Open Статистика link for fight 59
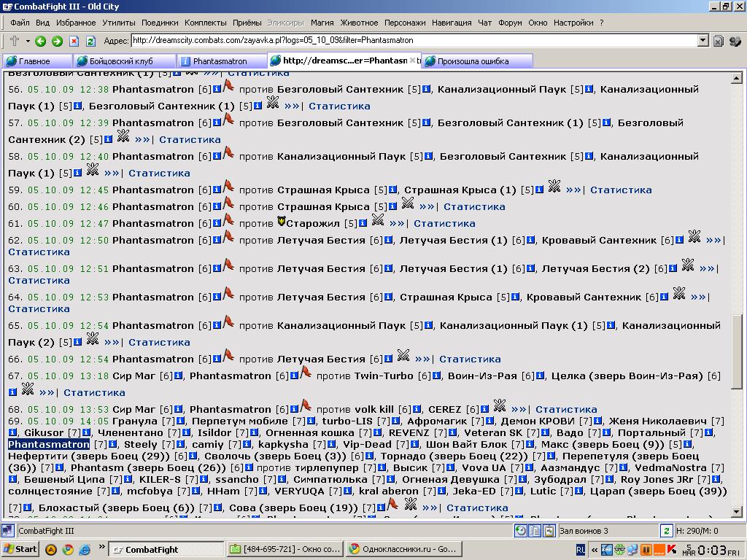The image size is (747, 560). coord(621,190)
